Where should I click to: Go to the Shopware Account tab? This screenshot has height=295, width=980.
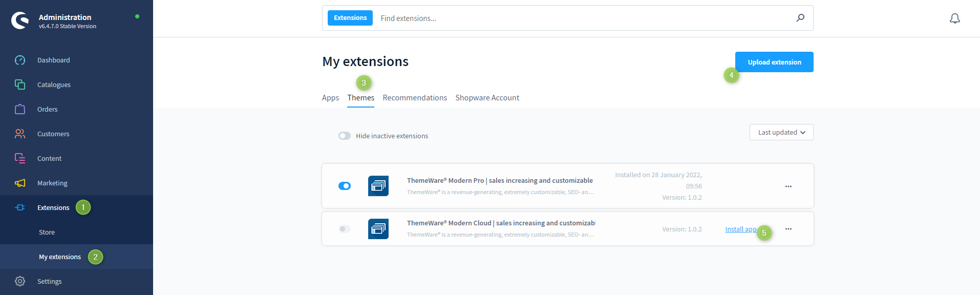point(487,98)
